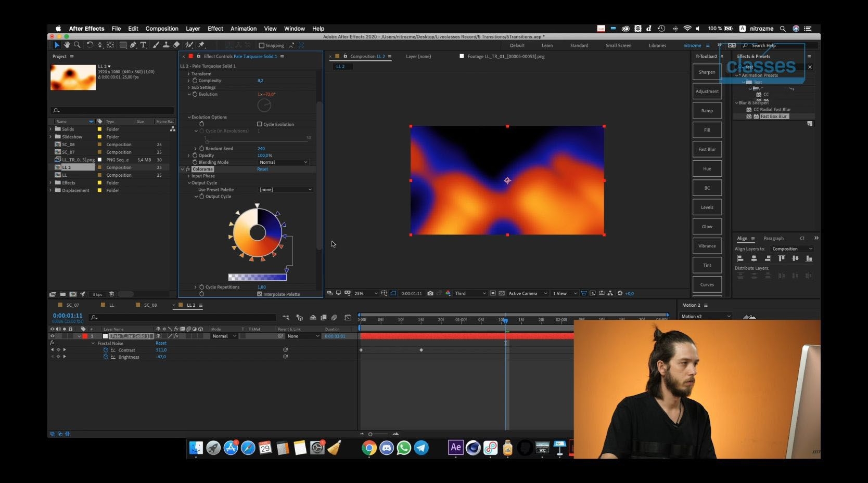Select the Type tool
The height and width of the screenshot is (483, 868).
[144, 45]
